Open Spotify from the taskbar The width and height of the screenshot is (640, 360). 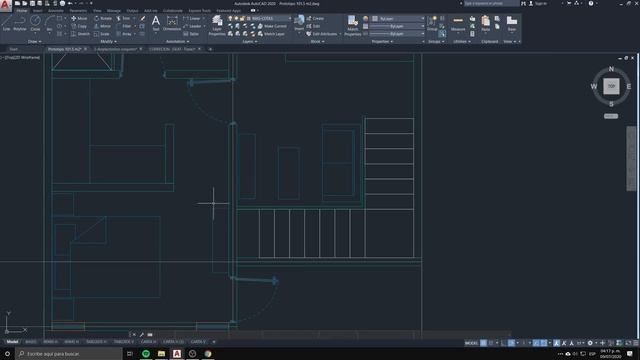click(x=146, y=353)
